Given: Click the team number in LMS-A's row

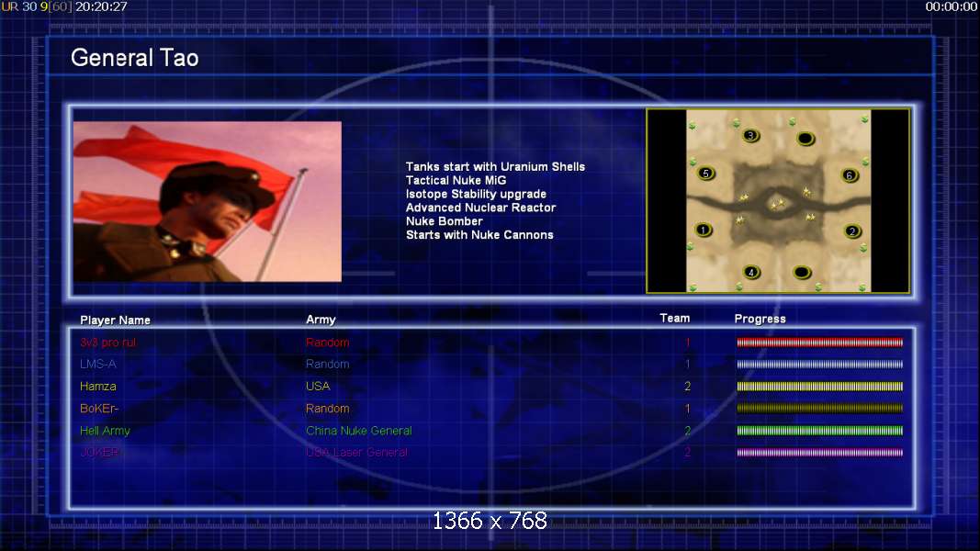Looking at the screenshot, I should pos(688,364).
